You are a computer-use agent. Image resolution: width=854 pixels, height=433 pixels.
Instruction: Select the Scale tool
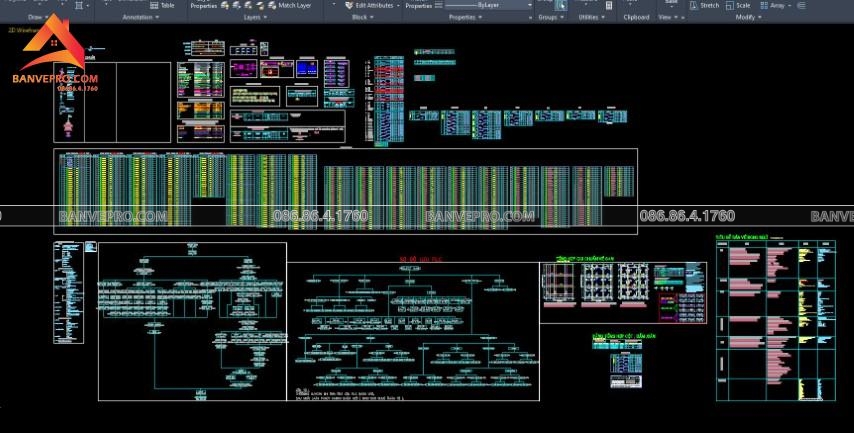[737, 5]
